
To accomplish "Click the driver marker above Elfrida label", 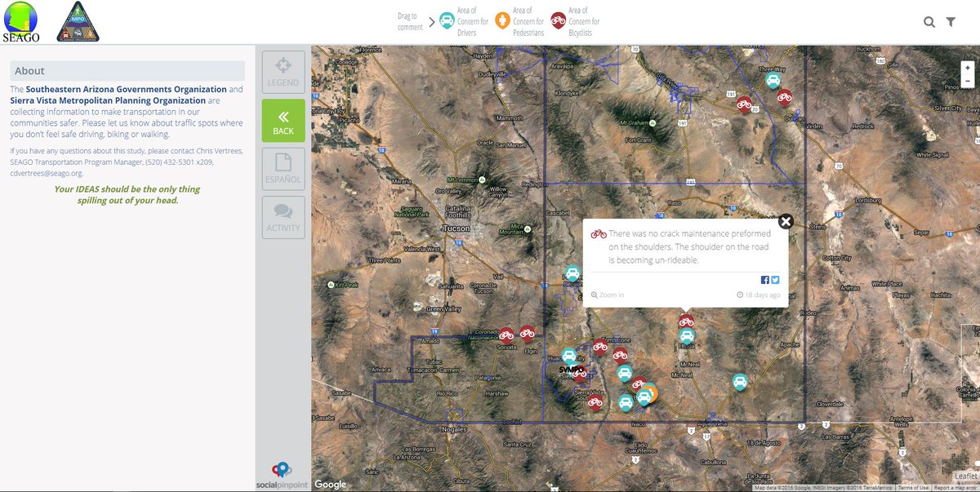I will 687,335.
